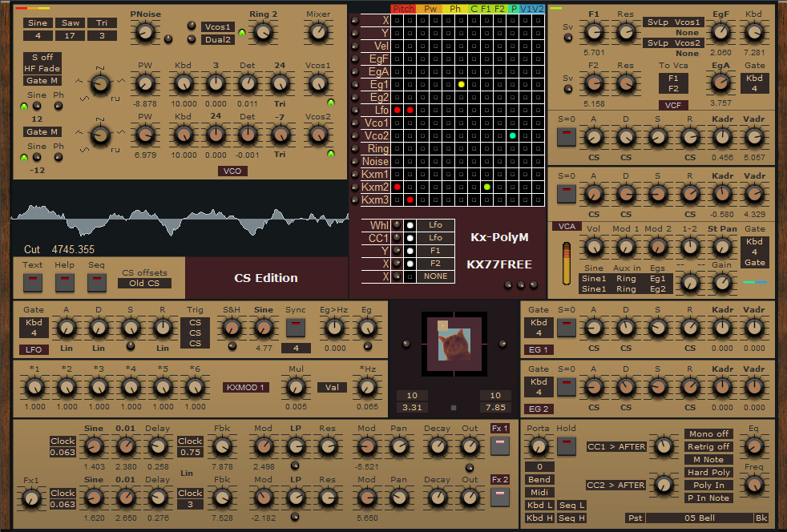Click the Eg>Hz knob
This screenshot has width=787, height=532.
(334, 328)
